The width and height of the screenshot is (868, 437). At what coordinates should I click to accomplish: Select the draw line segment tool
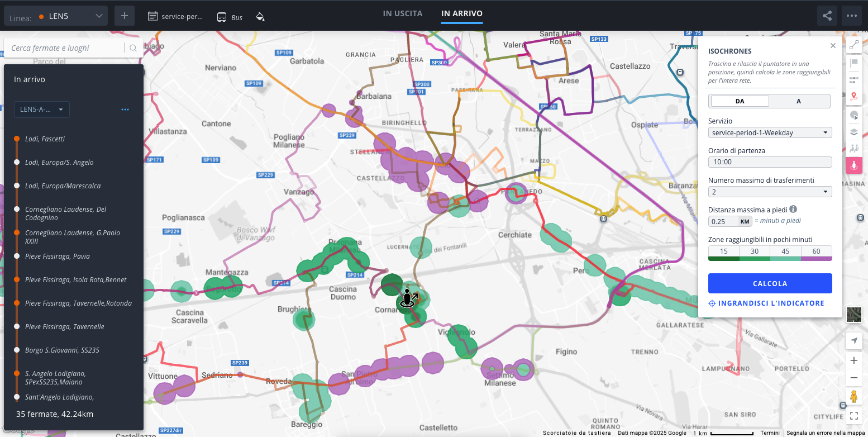[x=853, y=46]
